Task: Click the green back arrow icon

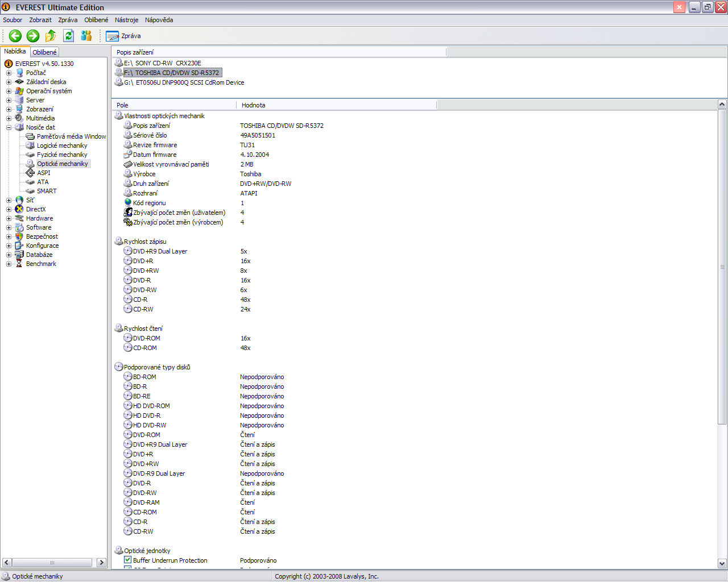Action: 15,36
